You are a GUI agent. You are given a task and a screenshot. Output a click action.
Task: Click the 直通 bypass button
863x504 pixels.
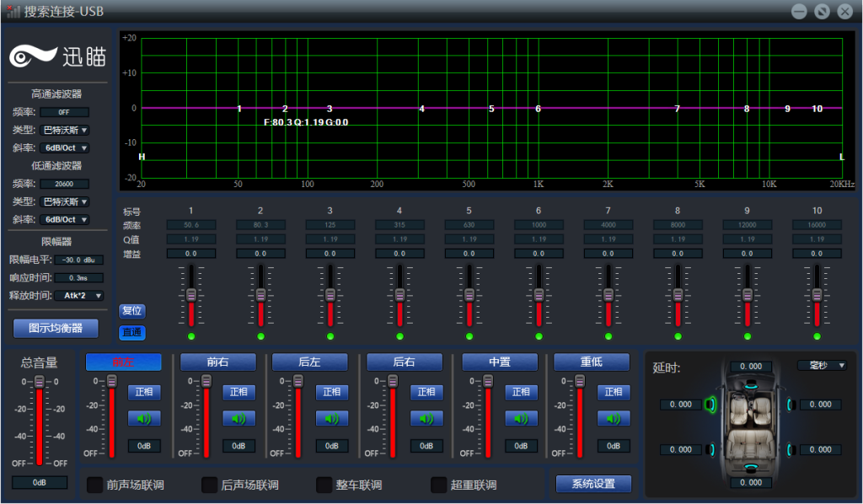131,332
